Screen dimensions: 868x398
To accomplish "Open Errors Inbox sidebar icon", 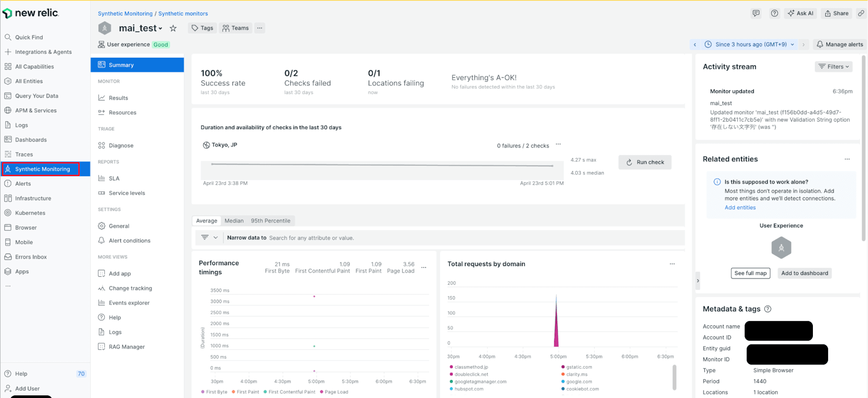I will (x=8, y=257).
